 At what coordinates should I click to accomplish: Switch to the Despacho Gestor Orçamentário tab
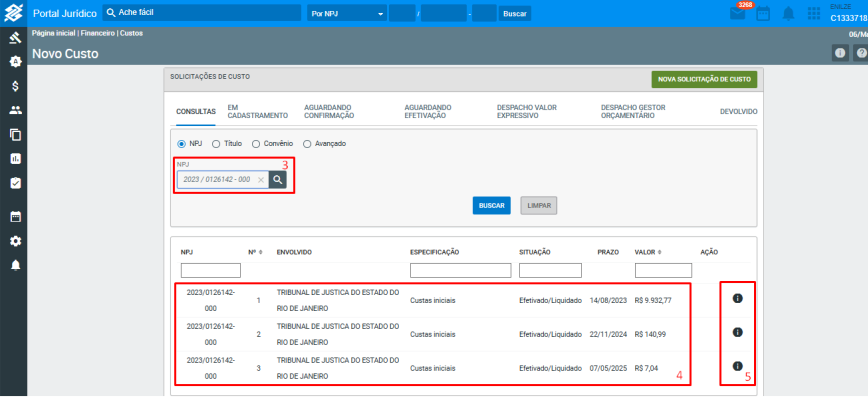click(633, 111)
